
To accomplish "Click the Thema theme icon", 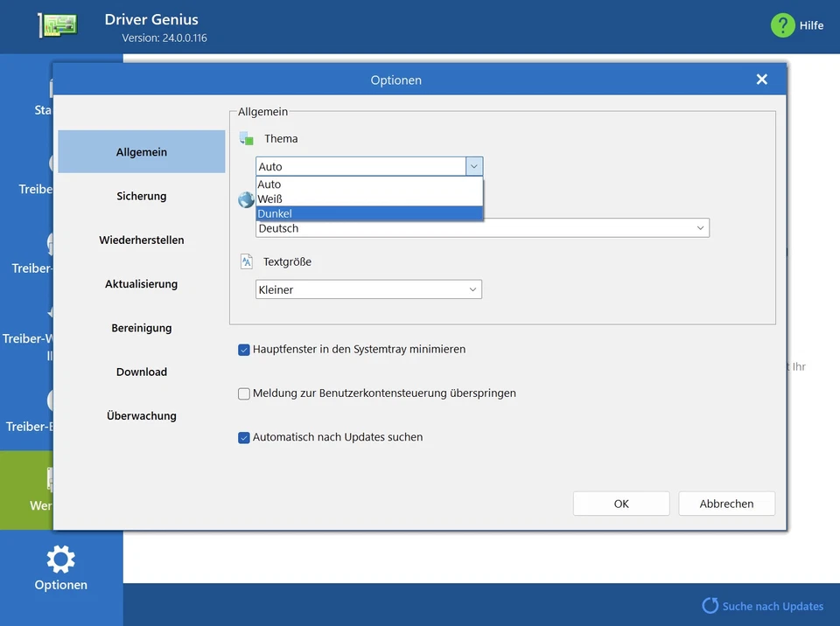I will tap(246, 138).
